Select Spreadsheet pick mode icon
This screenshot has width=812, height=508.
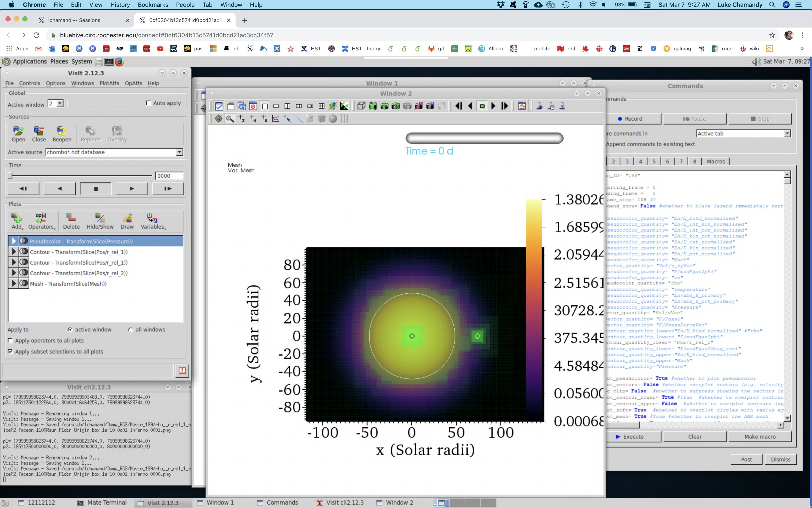(264, 119)
